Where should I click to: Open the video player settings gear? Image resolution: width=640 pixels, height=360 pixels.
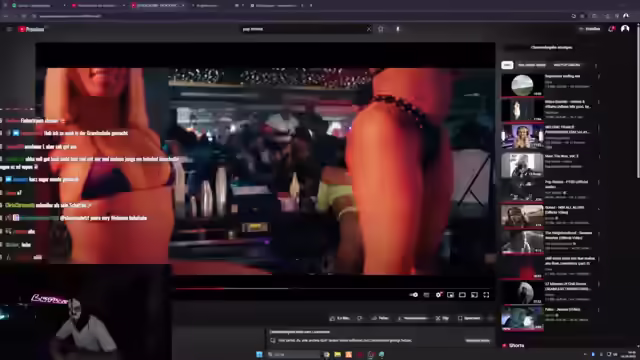438,295
